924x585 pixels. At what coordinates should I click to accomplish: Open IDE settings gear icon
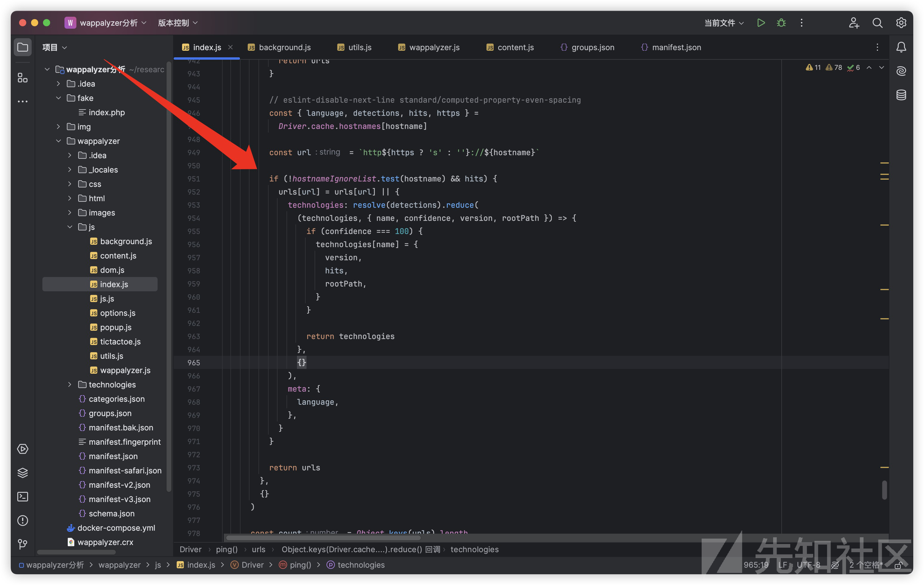click(901, 23)
